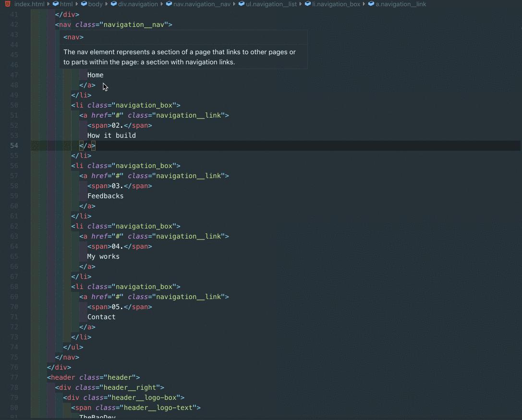
Task: Click the nav tag link in the tooltip
Action: [73, 37]
